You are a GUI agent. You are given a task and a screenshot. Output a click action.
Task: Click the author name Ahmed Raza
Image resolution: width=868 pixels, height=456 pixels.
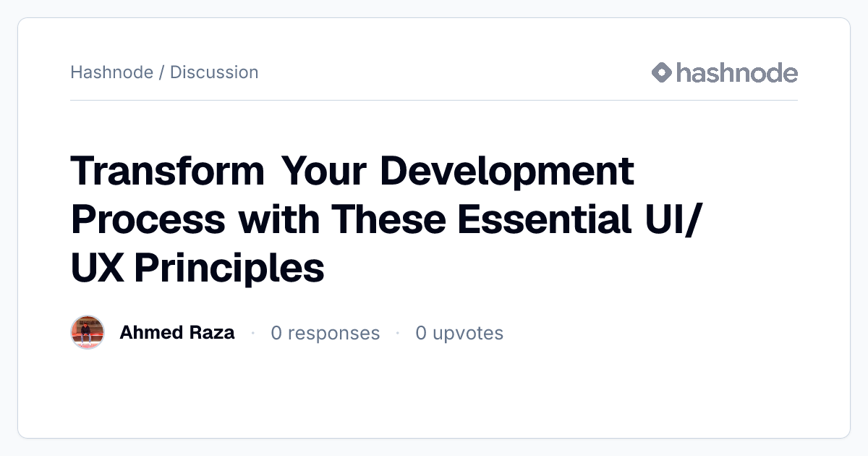tap(177, 332)
